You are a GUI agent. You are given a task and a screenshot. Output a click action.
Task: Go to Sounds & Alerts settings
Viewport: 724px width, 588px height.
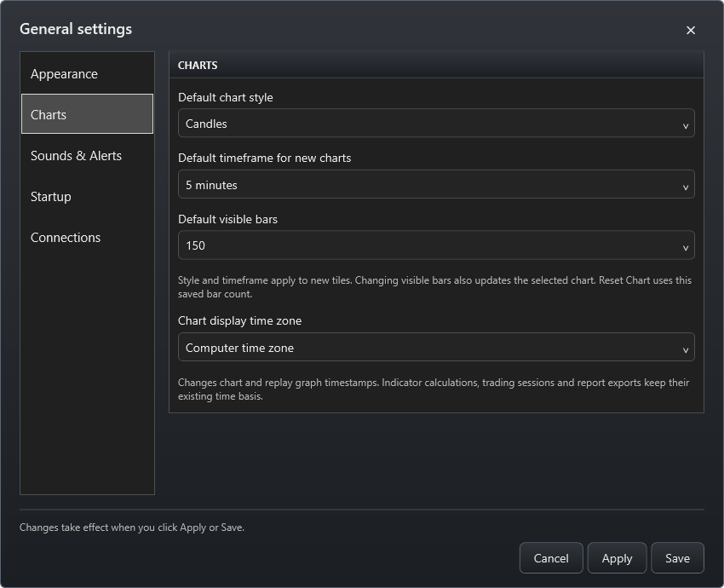(87, 156)
